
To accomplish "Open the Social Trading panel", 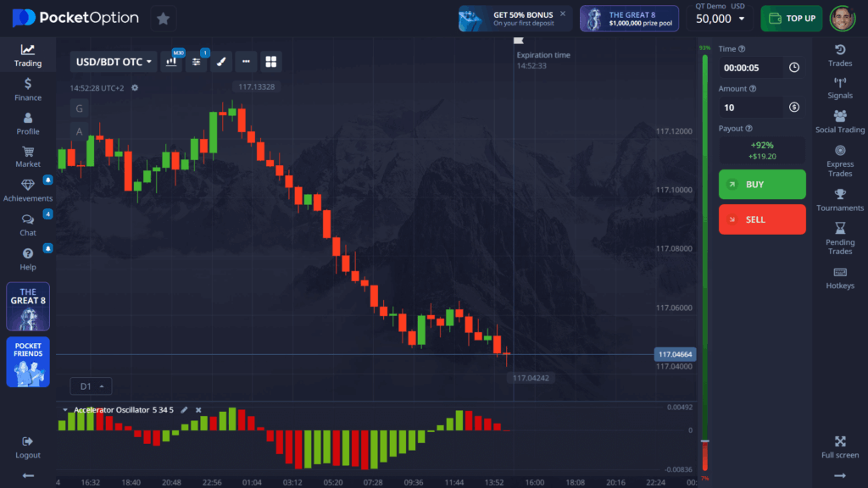I will pyautogui.click(x=839, y=123).
